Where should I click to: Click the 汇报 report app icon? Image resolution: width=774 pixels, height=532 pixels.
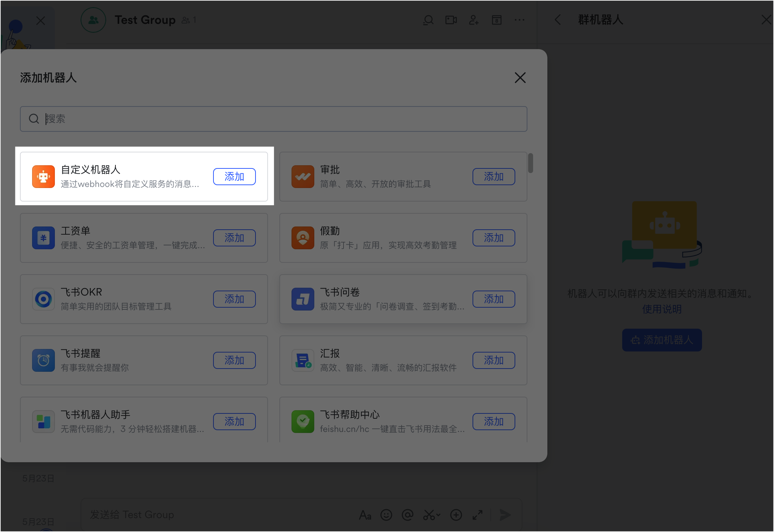click(x=303, y=360)
